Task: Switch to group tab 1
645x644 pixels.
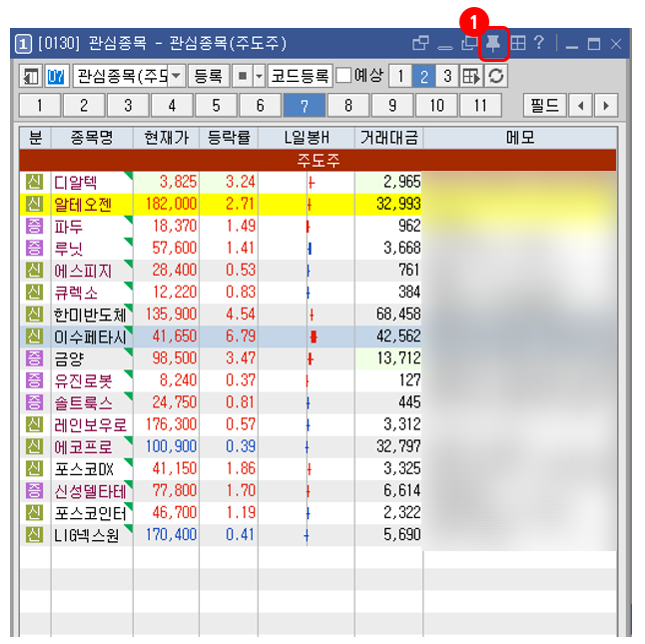Action: click(x=40, y=105)
